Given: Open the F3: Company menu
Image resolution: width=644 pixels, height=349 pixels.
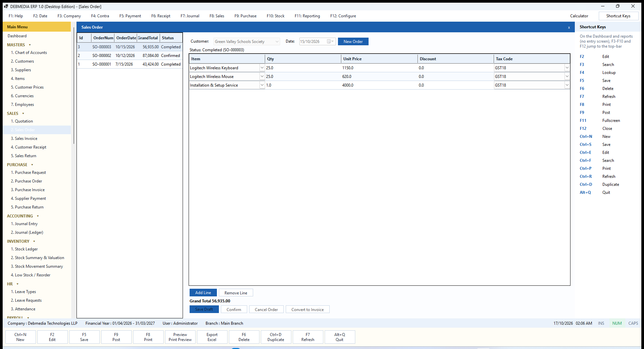Looking at the screenshot, I should [69, 16].
